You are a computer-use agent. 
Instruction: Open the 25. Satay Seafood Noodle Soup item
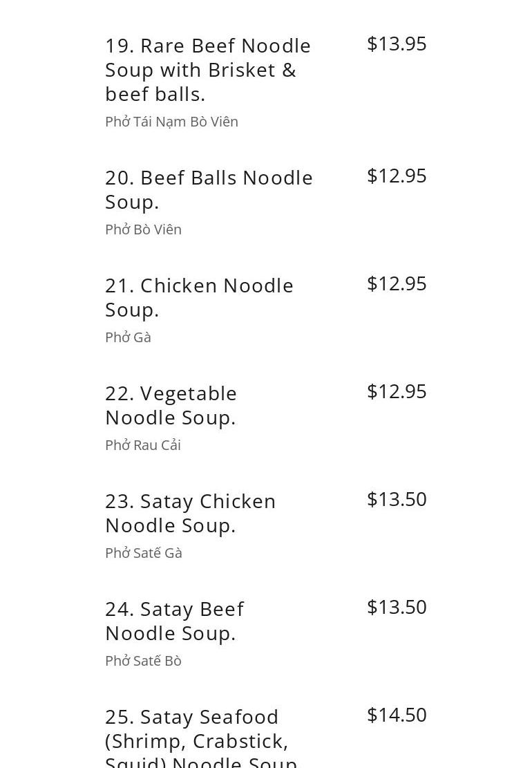200,740
